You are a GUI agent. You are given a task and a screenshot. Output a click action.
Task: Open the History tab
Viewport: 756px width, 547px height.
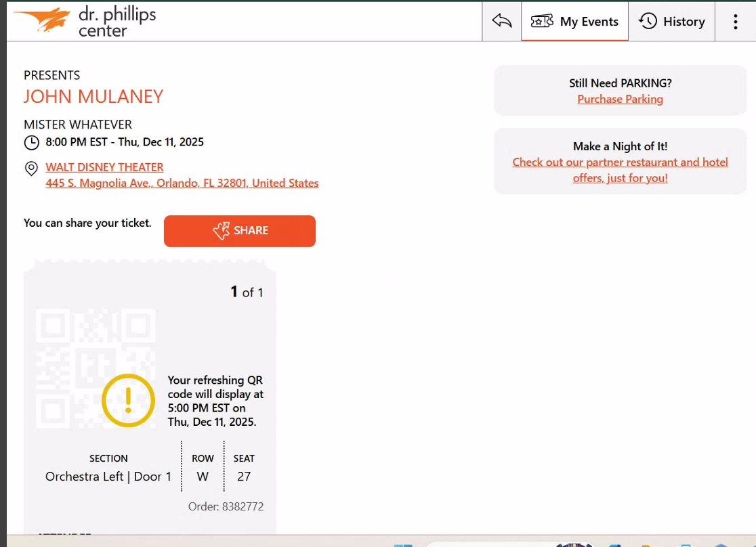[671, 21]
